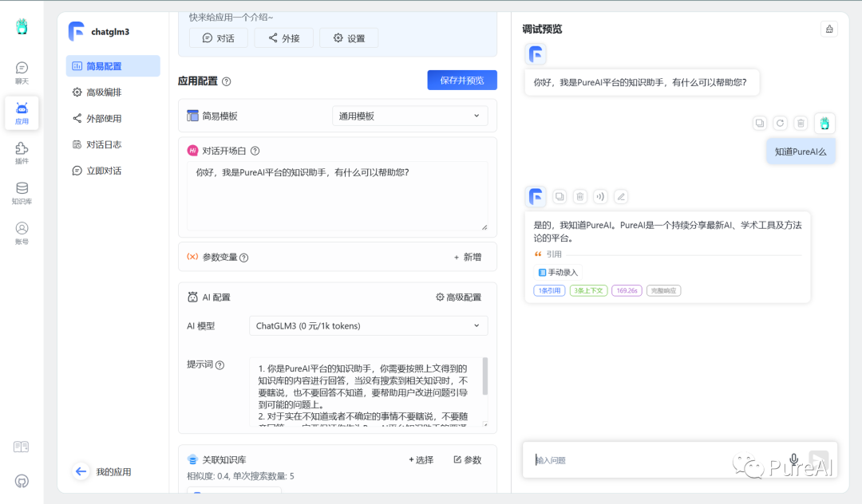Expand the 完整响应 details badge

[663, 290]
